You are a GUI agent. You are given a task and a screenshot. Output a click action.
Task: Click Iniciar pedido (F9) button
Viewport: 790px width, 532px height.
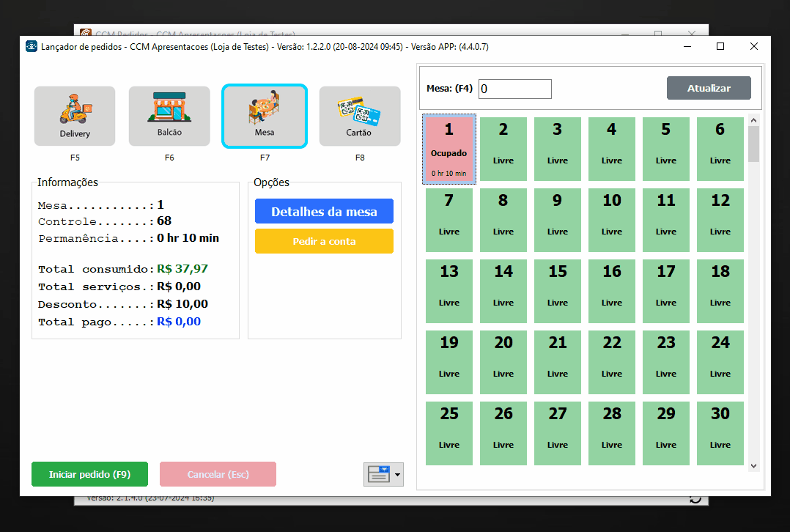[89, 474]
